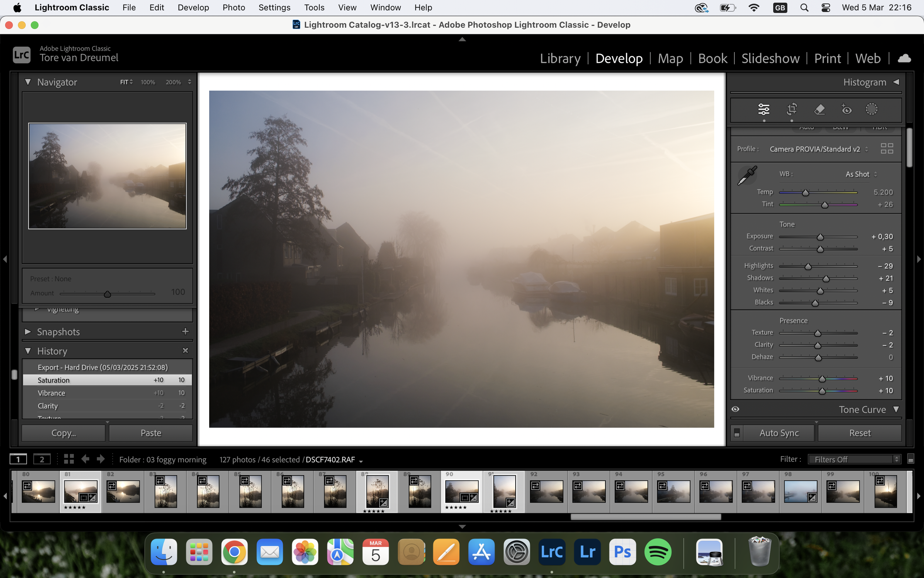Toggle Tone Curve panel visibility eye
Image resolution: width=924 pixels, height=578 pixels.
coord(735,409)
